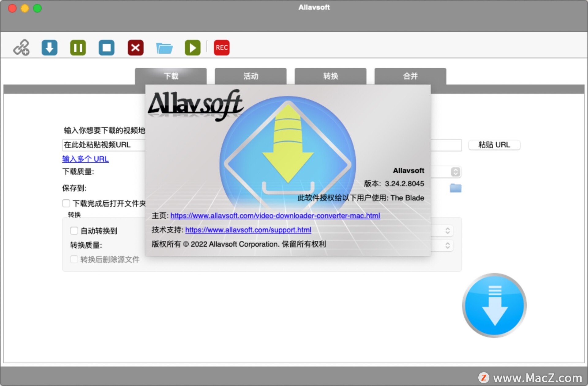Click the 保存到 label

(74, 188)
